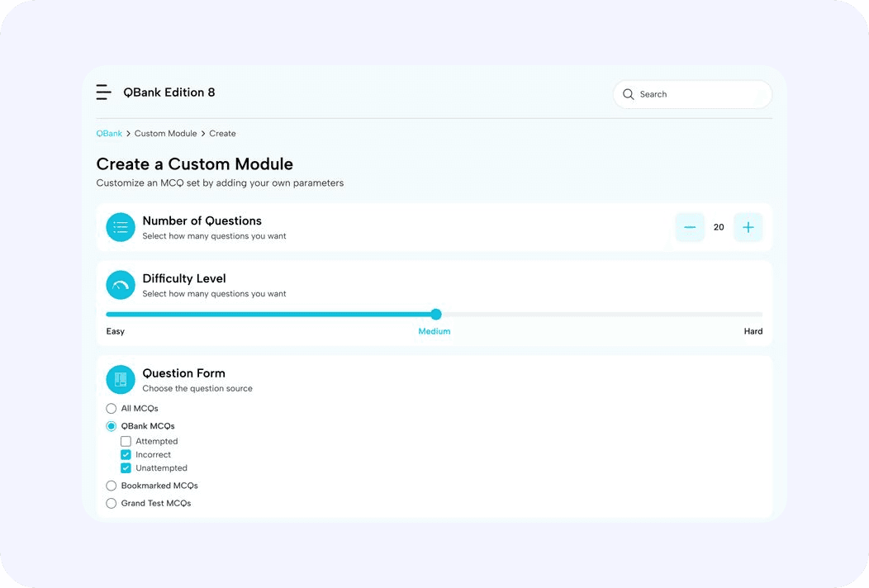
Task: Go to QBank breadcrumb link
Action: (109, 134)
